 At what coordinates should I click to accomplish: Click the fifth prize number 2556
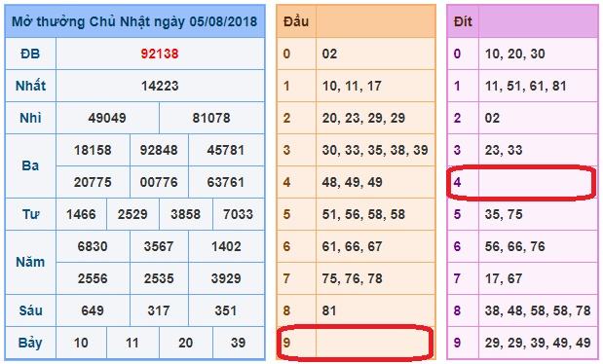coord(93,278)
